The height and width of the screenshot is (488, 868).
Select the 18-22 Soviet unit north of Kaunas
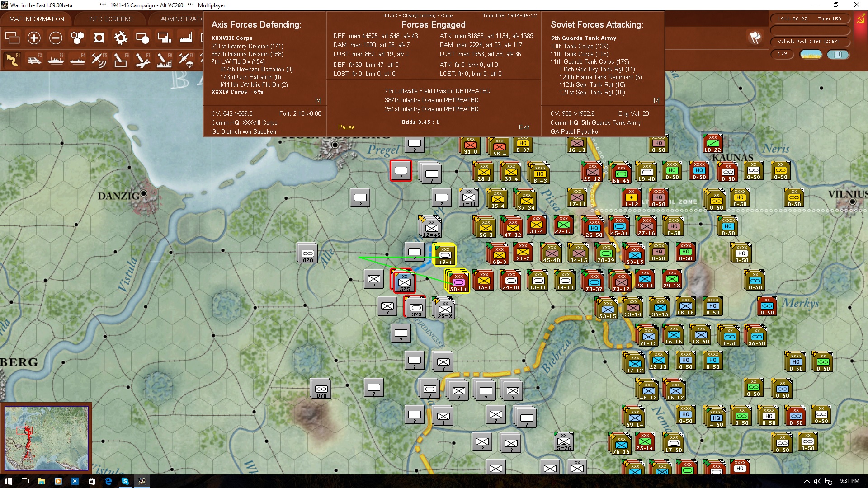(712, 143)
